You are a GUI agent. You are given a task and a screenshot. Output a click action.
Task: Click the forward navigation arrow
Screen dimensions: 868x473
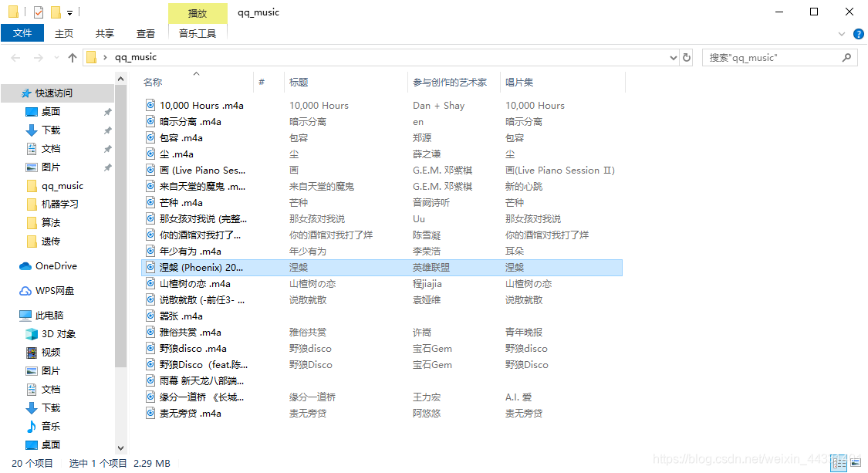pos(38,58)
